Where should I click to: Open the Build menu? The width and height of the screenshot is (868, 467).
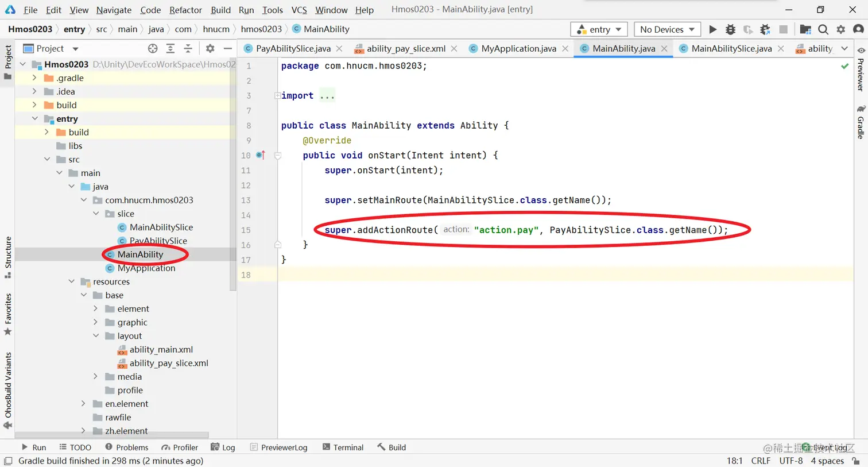click(220, 10)
